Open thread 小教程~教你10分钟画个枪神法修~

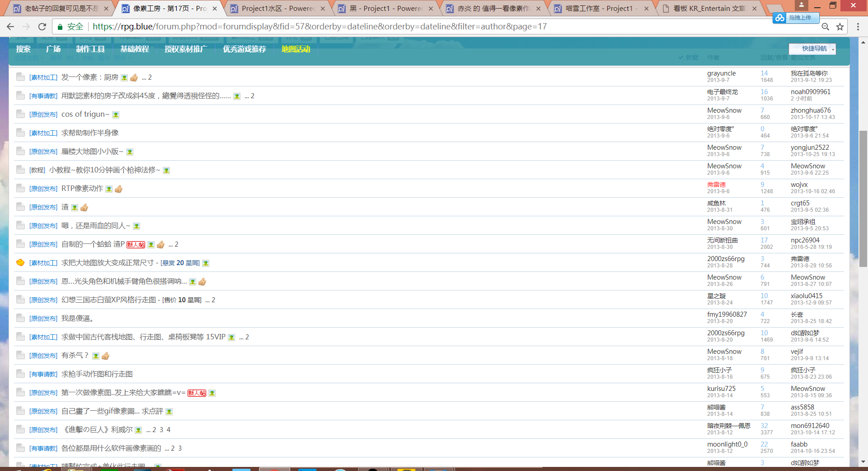(x=104, y=170)
